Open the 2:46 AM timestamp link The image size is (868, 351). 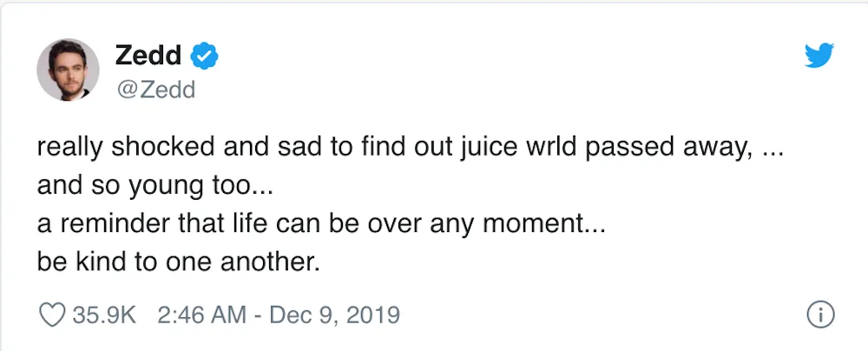[x=201, y=315]
